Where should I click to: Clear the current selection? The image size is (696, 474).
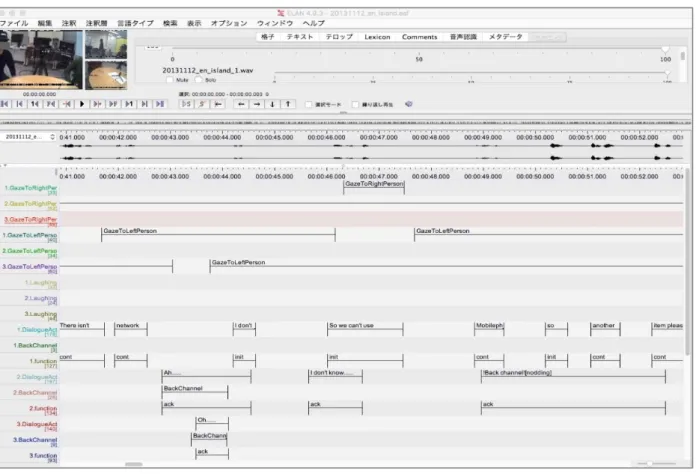click(x=202, y=104)
